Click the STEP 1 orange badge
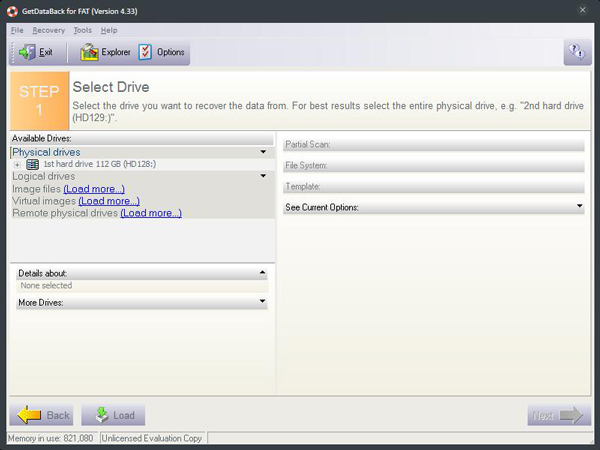 click(39, 101)
